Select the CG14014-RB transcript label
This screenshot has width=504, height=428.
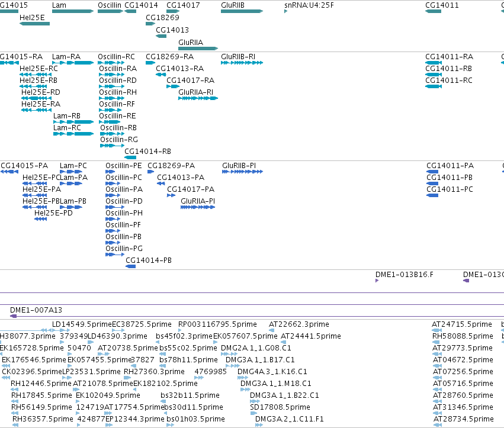pos(148,152)
